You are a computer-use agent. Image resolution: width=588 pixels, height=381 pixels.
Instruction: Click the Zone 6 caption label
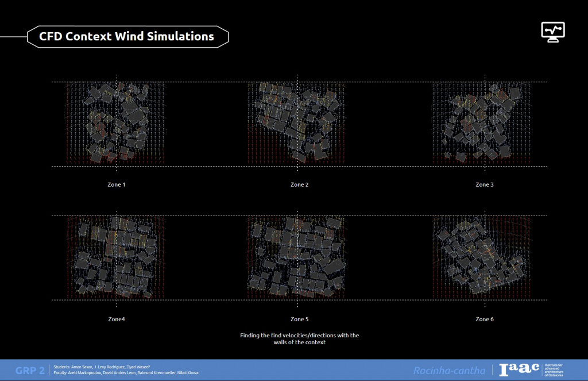click(484, 319)
